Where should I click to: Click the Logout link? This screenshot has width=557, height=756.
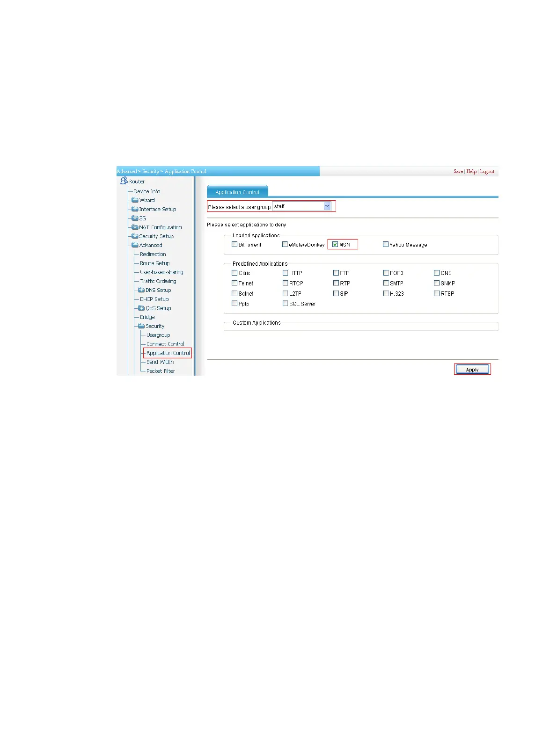pyautogui.click(x=487, y=171)
